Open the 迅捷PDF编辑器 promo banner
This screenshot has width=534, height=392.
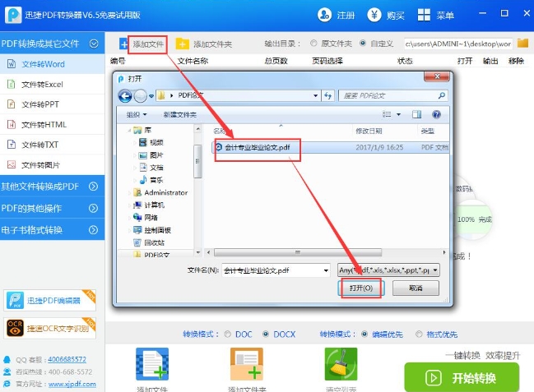[49, 300]
